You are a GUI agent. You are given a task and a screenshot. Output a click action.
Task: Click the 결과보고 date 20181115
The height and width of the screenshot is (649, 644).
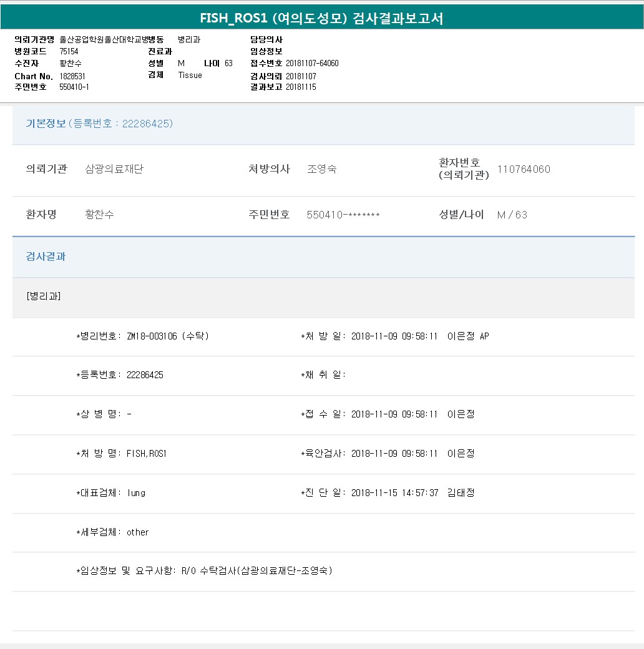point(301,87)
